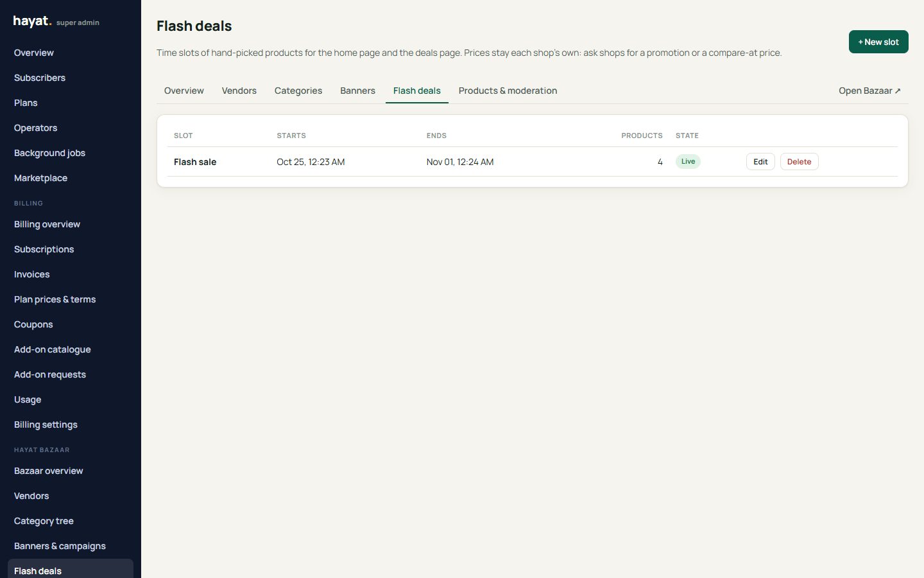Edit the Flash sale slot
924x578 pixels.
point(760,162)
